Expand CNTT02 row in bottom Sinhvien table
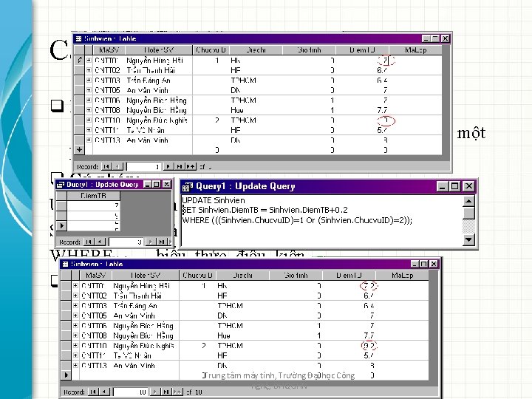Image resolution: width=532 pixels, height=399 pixels. click(x=75, y=296)
